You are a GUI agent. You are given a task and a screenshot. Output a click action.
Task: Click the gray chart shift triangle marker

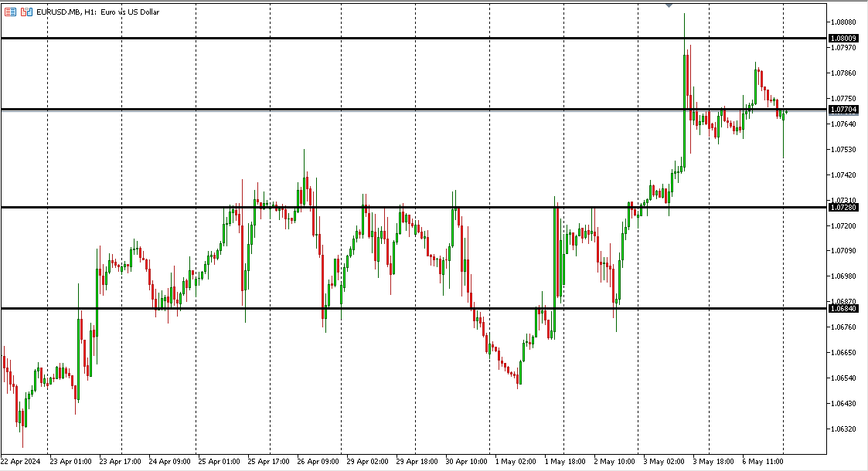(x=669, y=5)
